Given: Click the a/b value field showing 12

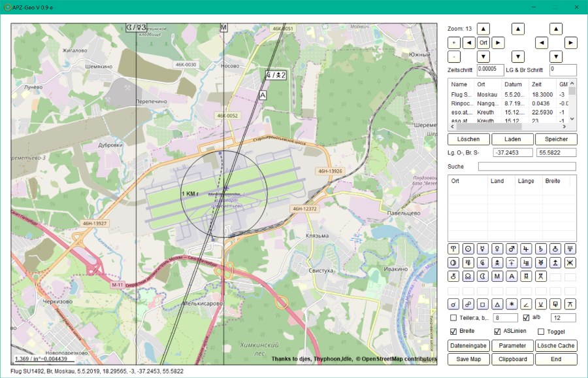Looking at the screenshot, I should (x=563, y=318).
